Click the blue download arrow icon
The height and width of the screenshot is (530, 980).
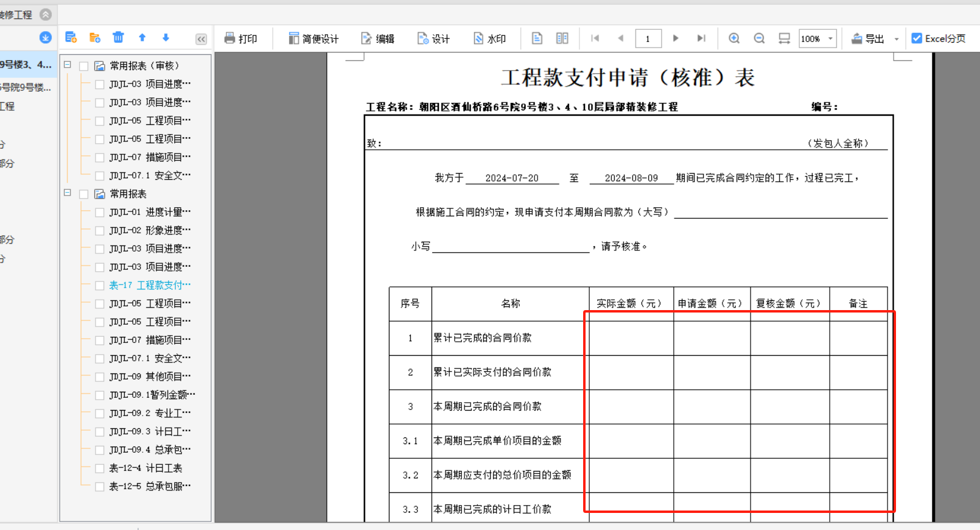pos(45,38)
